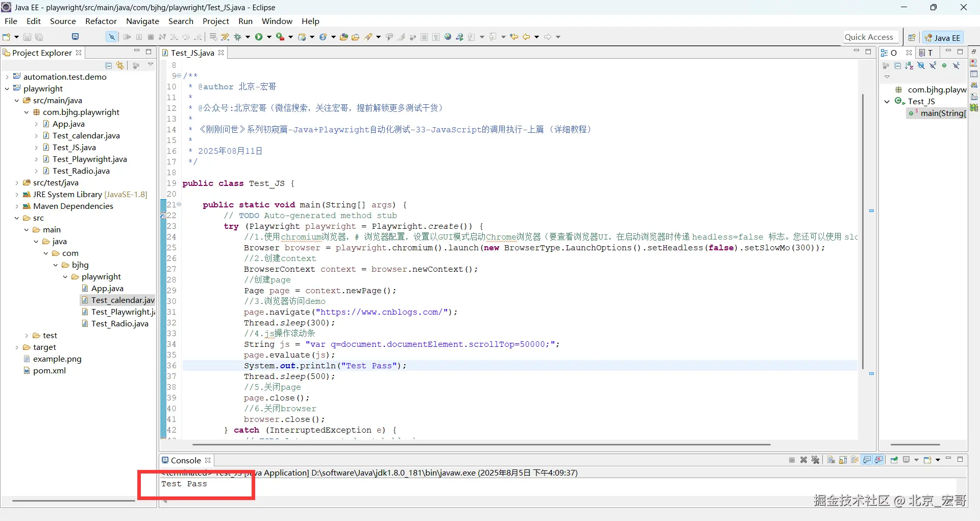This screenshot has height=521, width=980.
Task: Collapse the playwright project node
Action: point(7,89)
